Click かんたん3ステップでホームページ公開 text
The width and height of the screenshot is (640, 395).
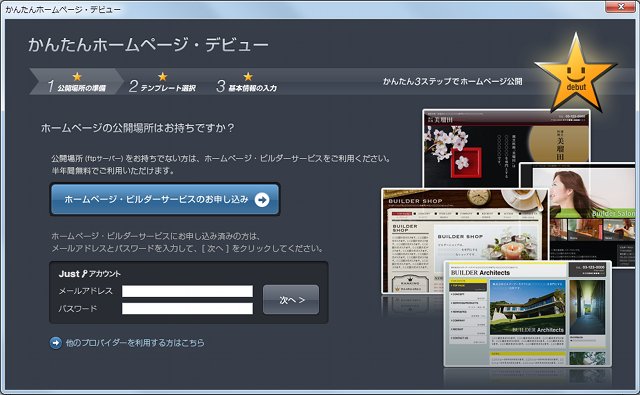[452, 81]
